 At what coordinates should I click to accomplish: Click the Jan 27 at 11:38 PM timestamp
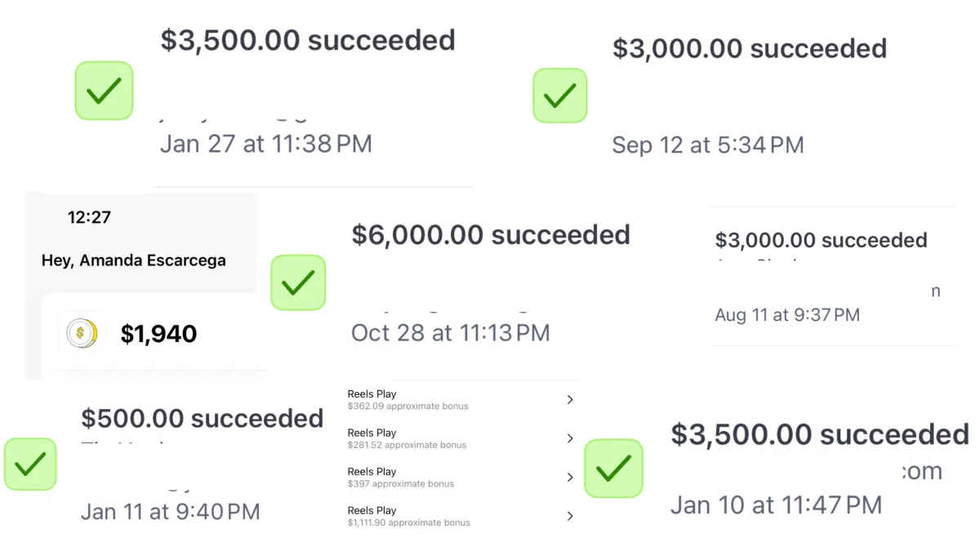(x=265, y=144)
